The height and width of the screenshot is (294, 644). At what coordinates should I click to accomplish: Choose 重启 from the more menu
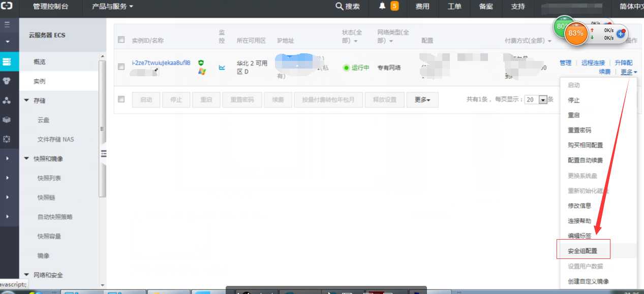click(573, 115)
